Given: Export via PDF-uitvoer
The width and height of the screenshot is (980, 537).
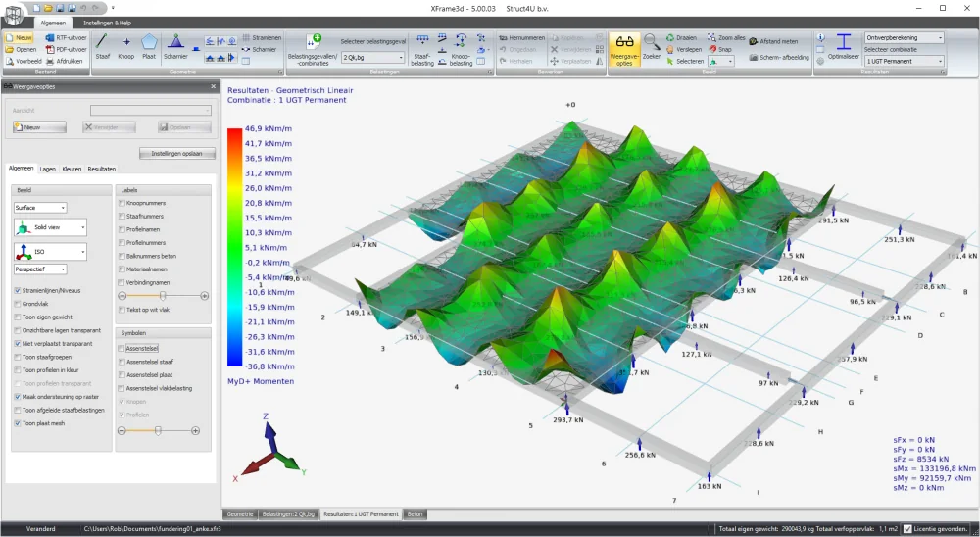Looking at the screenshot, I should [x=67, y=49].
